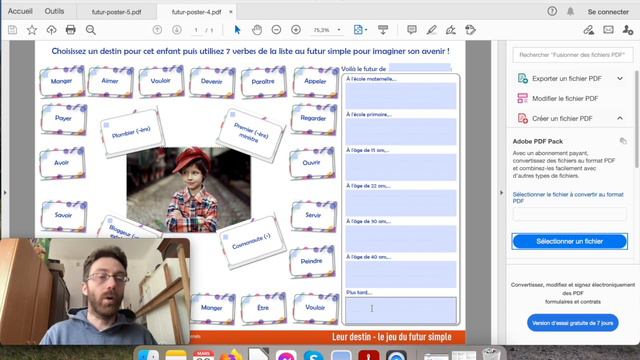640x360 pixels.
Task: Click the send by email icon
Action: (x=608, y=29)
